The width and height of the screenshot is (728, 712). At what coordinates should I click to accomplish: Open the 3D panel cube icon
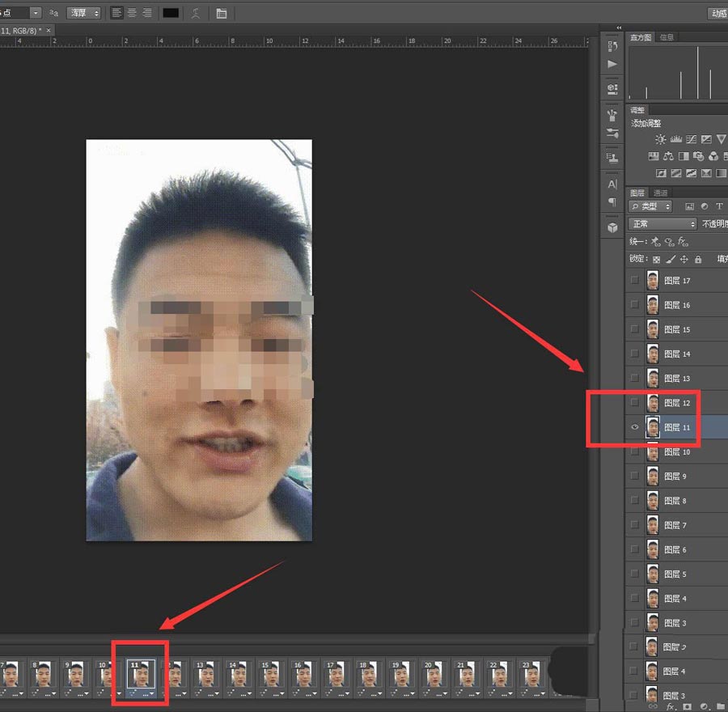pyautogui.click(x=612, y=227)
